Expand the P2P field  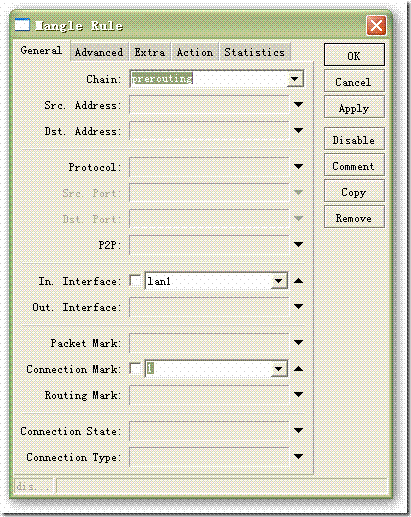click(298, 244)
